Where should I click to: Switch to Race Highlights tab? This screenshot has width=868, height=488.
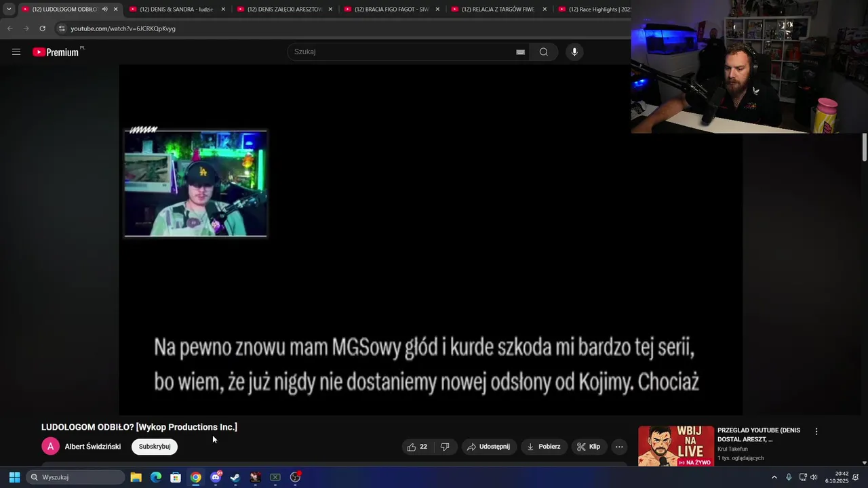[594, 9]
